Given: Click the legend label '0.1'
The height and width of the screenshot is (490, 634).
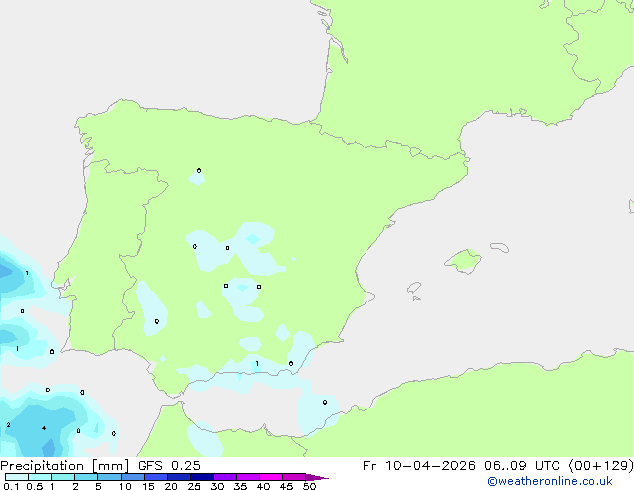Looking at the screenshot, I should [11, 486].
